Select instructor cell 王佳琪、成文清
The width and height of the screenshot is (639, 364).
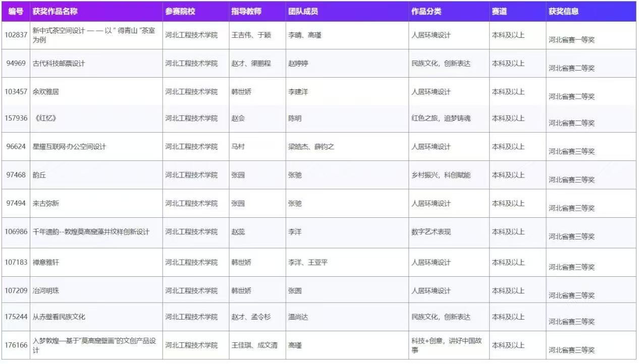point(254,345)
